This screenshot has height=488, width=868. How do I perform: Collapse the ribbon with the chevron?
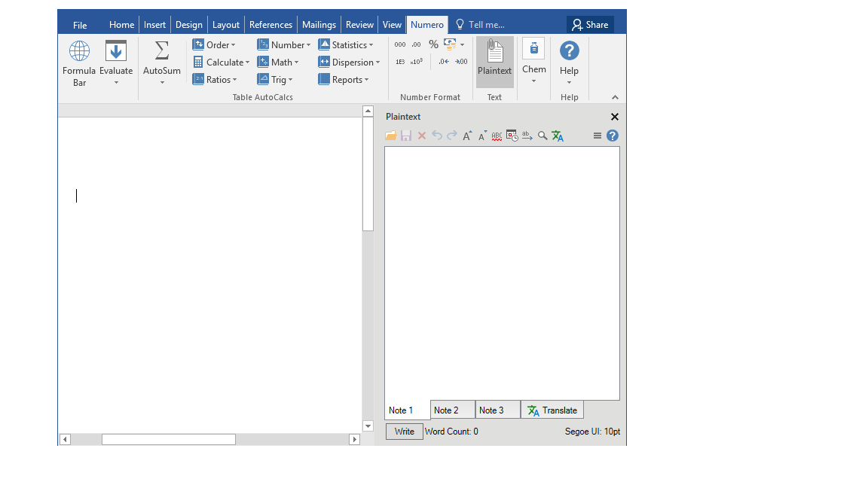click(615, 97)
